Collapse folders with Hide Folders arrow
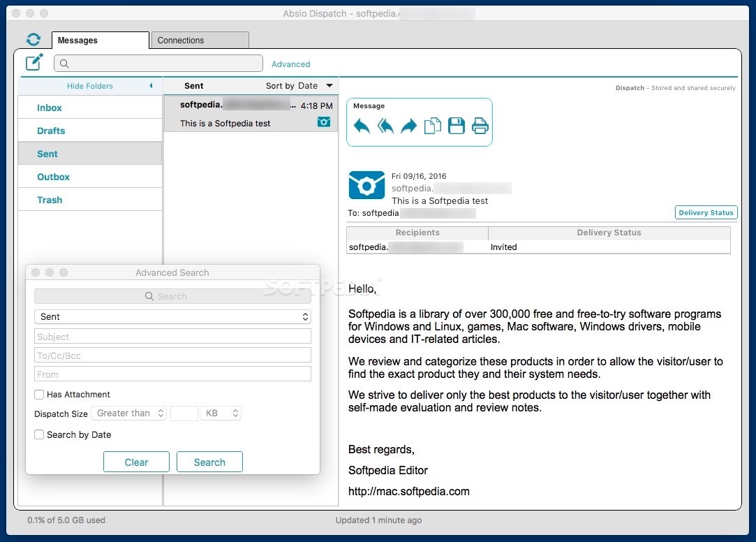Viewport: 756px width, 542px height. pyautogui.click(x=151, y=86)
